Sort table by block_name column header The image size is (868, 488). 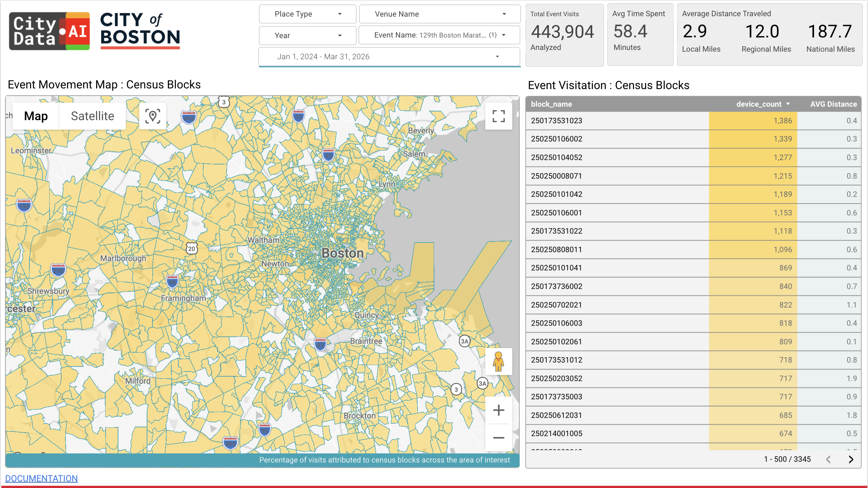(x=551, y=104)
